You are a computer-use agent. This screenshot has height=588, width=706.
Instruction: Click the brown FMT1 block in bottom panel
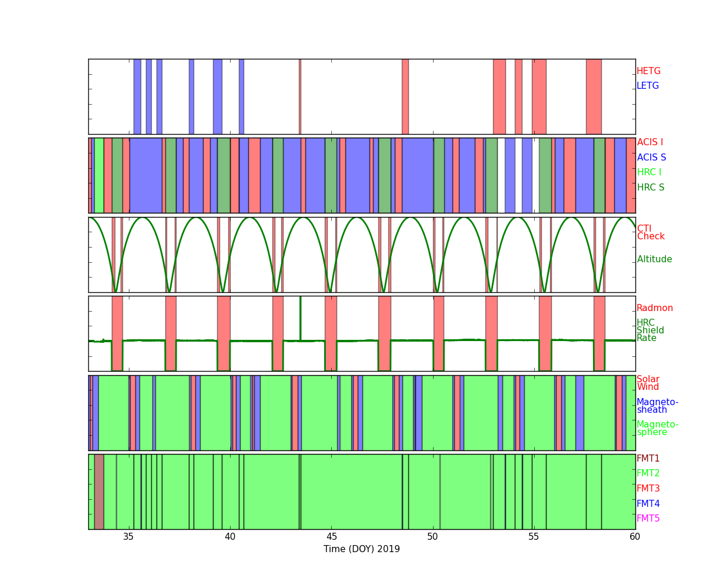99,492
